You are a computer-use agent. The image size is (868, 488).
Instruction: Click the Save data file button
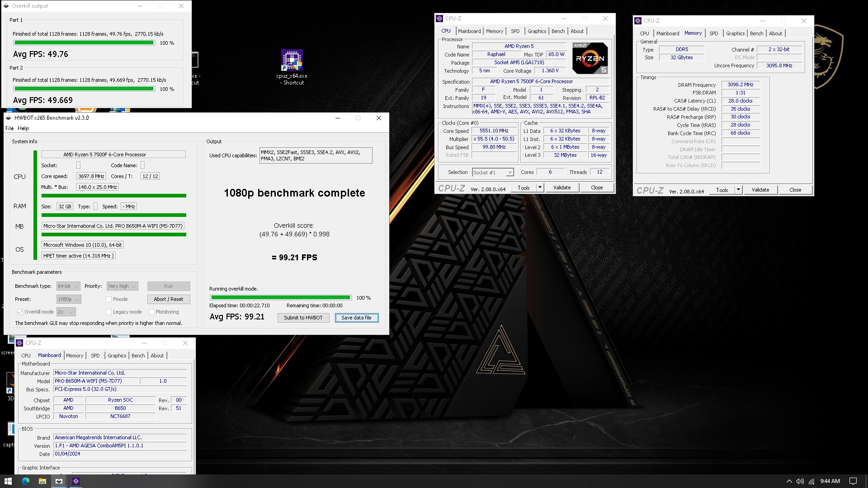click(x=356, y=318)
